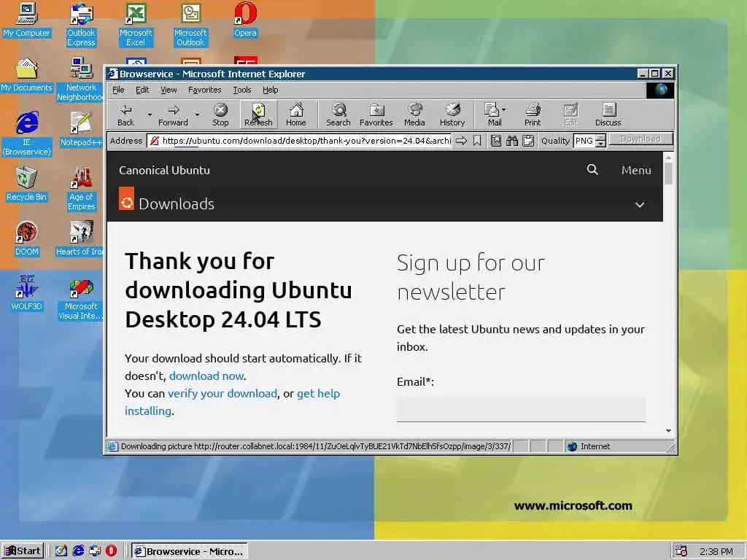Launch Opera from the quick launch bar
The image size is (747, 560).
(111, 551)
